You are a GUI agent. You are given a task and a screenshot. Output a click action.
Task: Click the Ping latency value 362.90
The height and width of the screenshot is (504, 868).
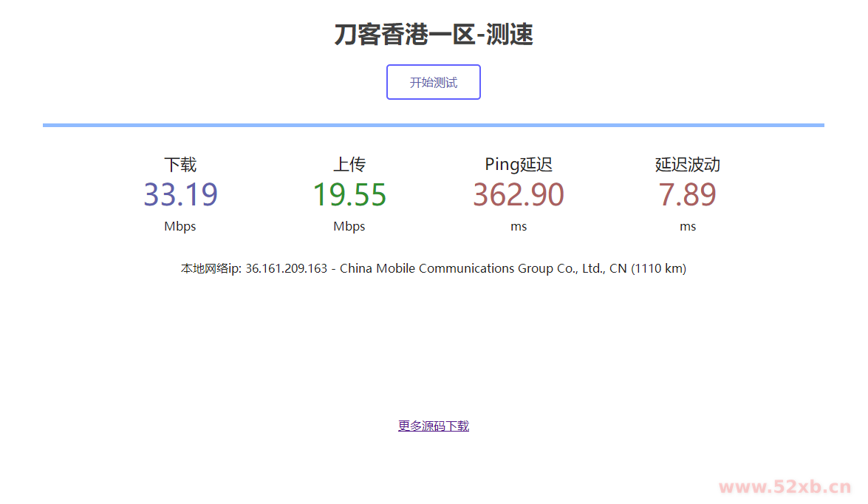pos(519,194)
